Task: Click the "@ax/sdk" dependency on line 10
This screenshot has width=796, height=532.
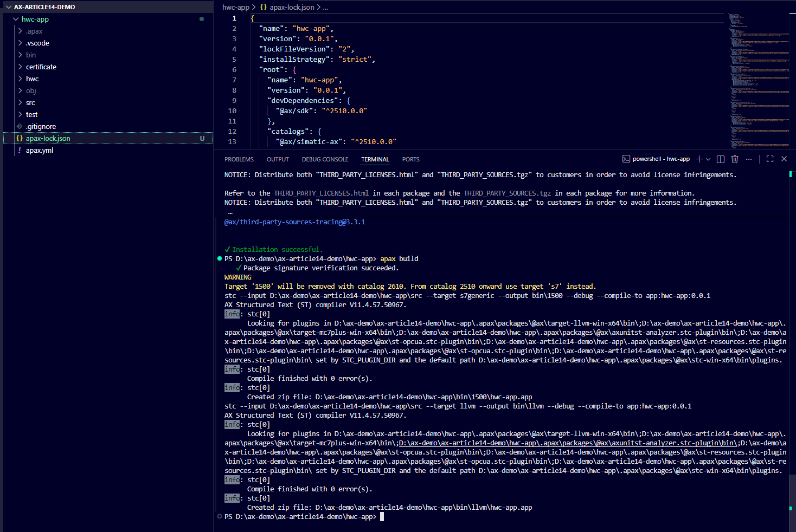Action: click(294, 111)
